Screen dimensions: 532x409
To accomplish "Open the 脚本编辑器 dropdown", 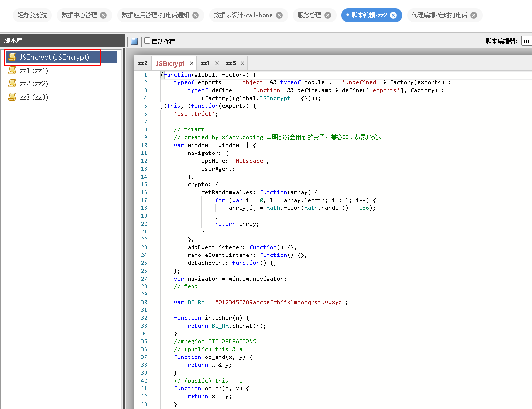I will (x=527, y=41).
